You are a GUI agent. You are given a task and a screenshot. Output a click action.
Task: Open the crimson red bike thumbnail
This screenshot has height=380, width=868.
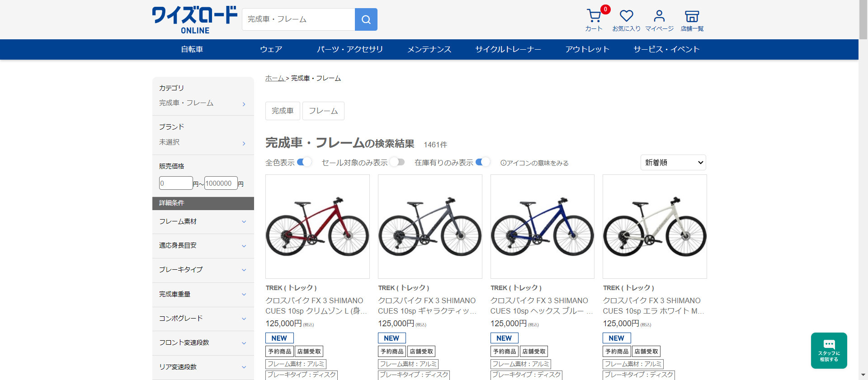coord(317,227)
